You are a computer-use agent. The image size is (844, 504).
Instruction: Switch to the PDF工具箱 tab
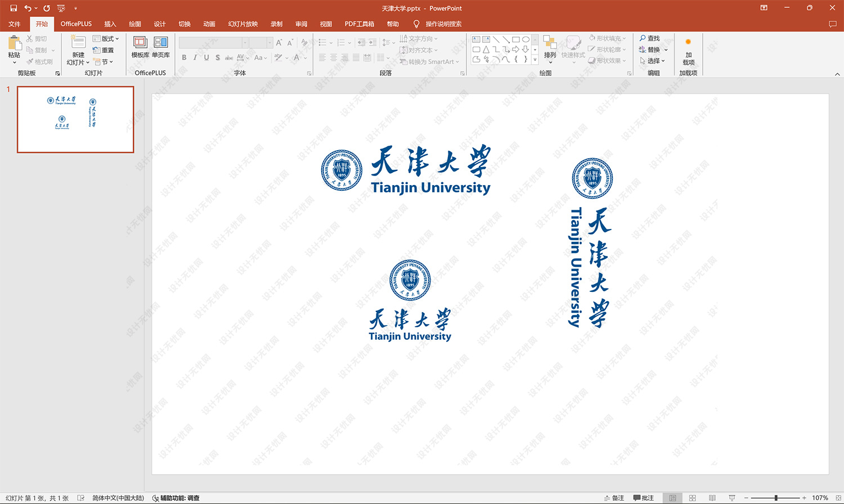pos(360,24)
